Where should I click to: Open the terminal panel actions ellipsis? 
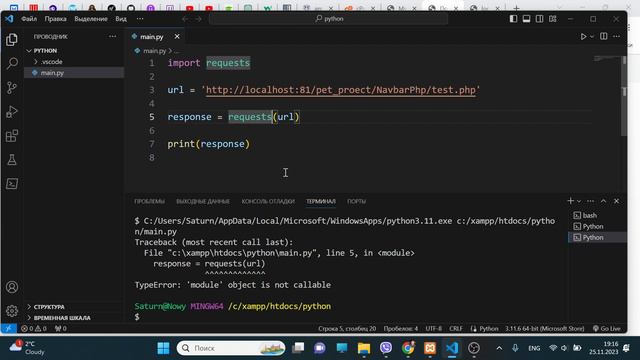[x=591, y=201]
